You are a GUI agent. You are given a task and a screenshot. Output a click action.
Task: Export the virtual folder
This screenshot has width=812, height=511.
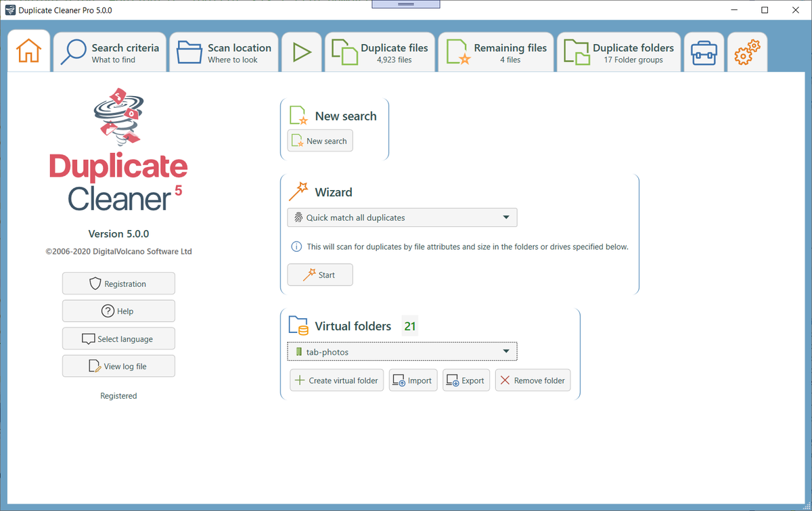[x=466, y=380]
